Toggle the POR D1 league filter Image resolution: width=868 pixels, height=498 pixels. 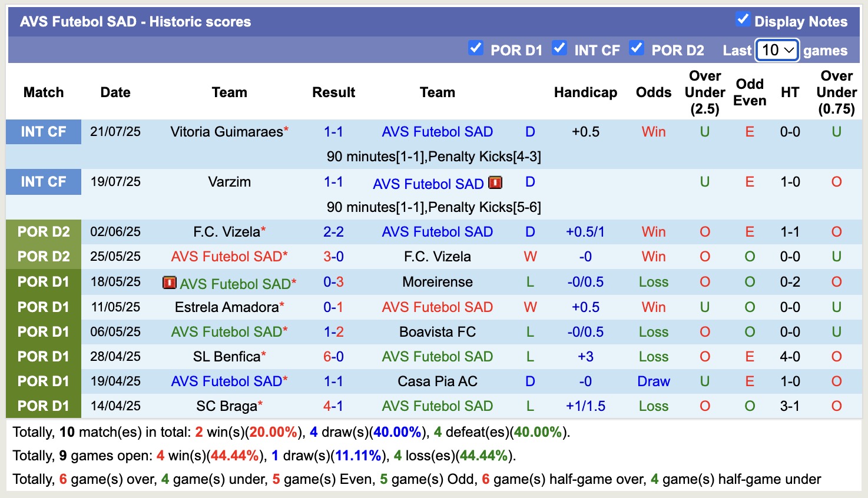(x=475, y=48)
